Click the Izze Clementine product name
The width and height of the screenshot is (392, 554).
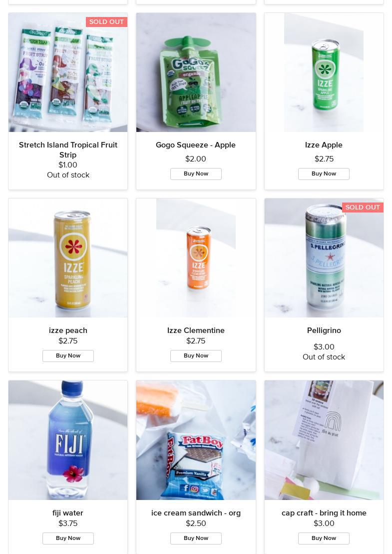point(196,330)
